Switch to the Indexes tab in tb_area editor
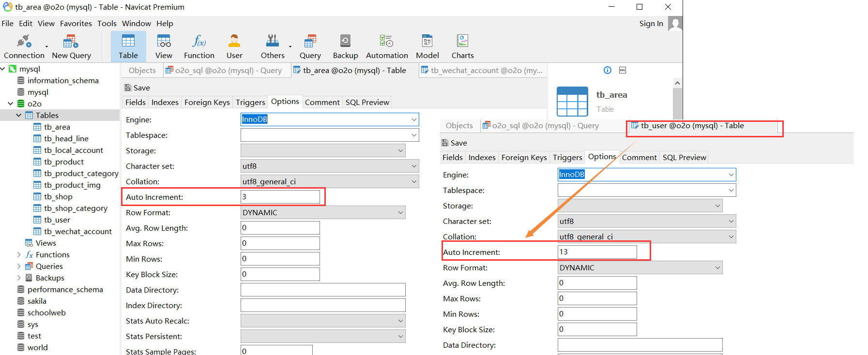 click(165, 102)
